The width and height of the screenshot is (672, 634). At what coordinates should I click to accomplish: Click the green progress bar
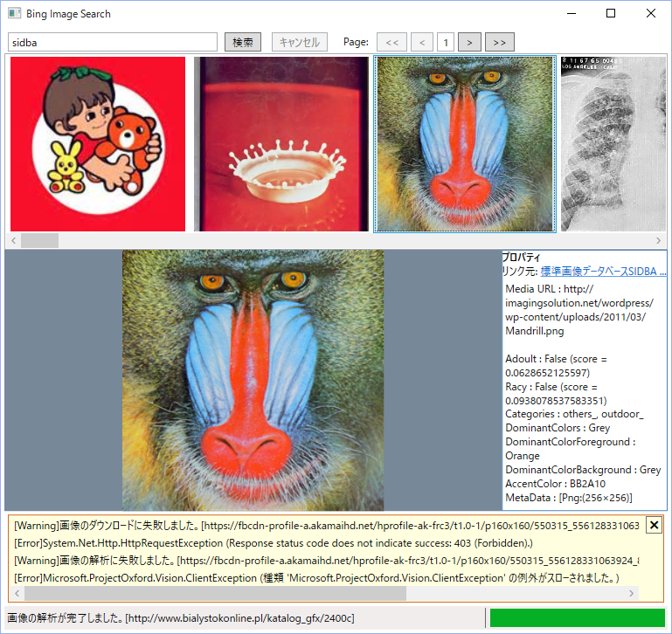(x=578, y=617)
